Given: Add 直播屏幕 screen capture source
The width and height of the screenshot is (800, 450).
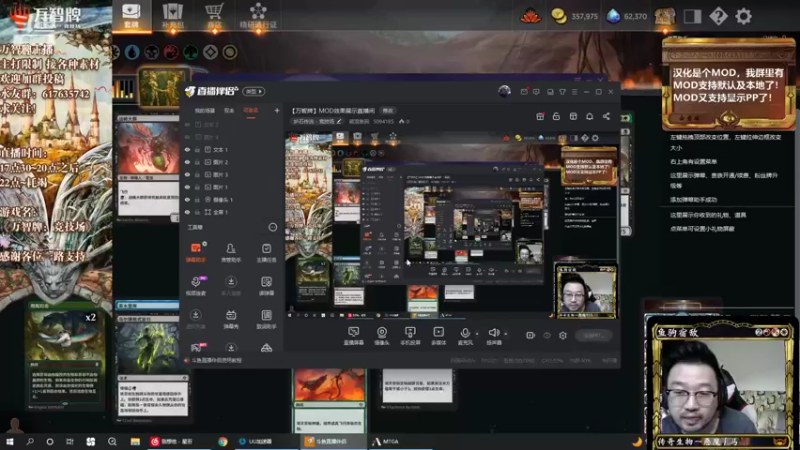Looking at the screenshot, I should point(353,336).
